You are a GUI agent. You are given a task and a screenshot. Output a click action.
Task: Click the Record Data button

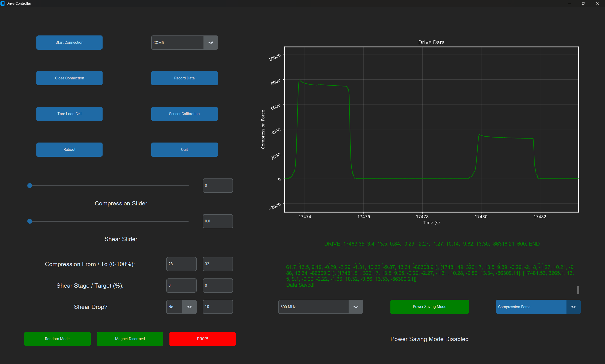184,78
